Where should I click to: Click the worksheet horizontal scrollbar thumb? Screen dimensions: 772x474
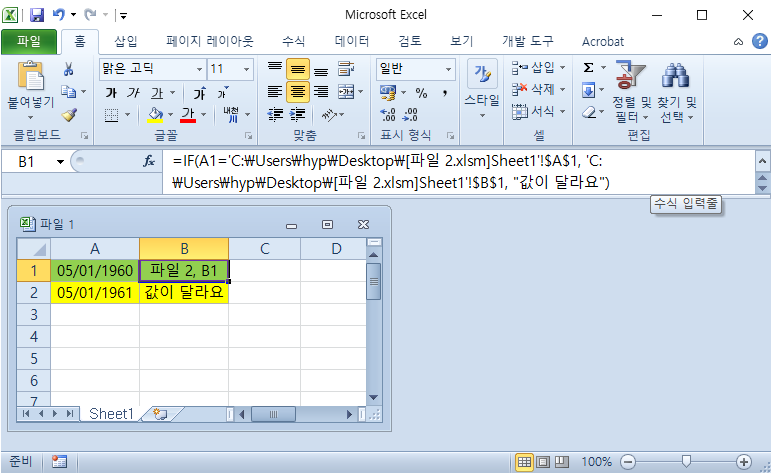click(x=273, y=414)
